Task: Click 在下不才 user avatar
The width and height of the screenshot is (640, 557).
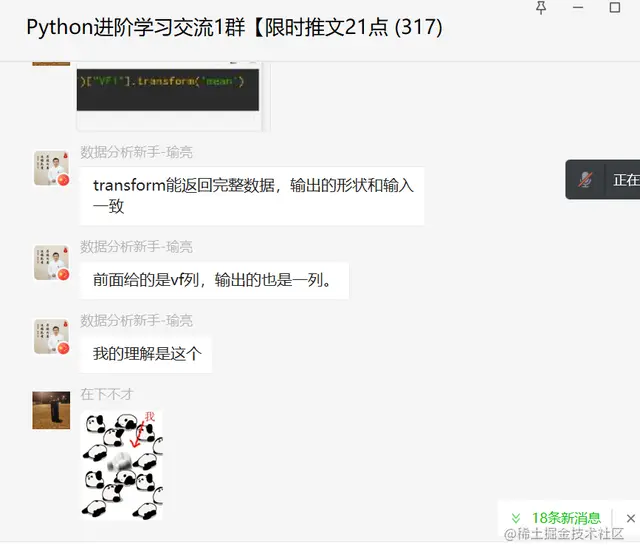Action: click(51, 410)
